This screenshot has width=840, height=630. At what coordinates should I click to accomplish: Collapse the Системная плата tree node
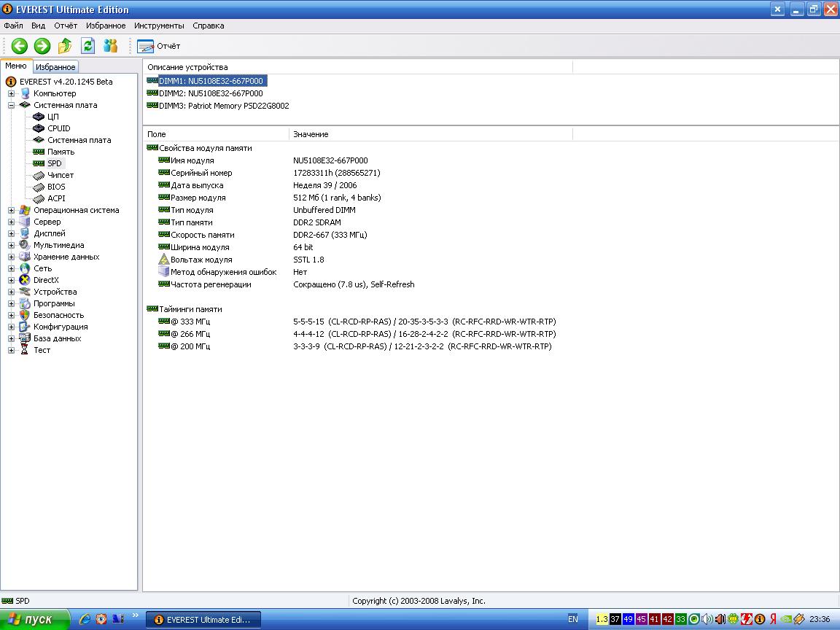click(x=11, y=105)
